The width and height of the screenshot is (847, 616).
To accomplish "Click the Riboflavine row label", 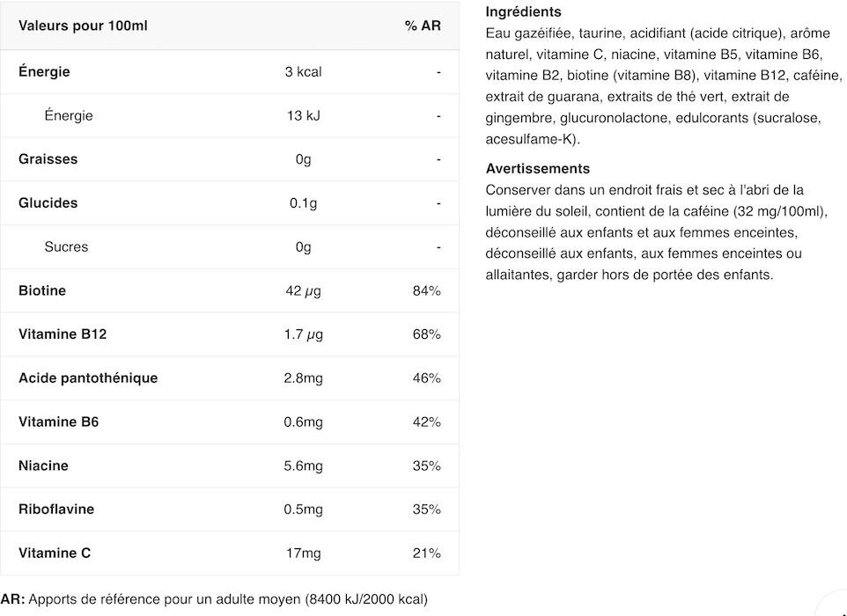I will (x=56, y=510).
